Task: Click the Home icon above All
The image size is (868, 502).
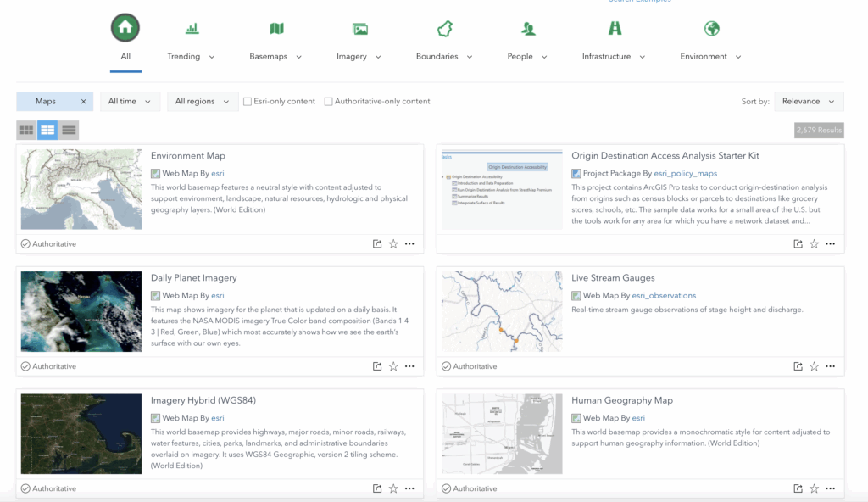Action: click(x=125, y=28)
